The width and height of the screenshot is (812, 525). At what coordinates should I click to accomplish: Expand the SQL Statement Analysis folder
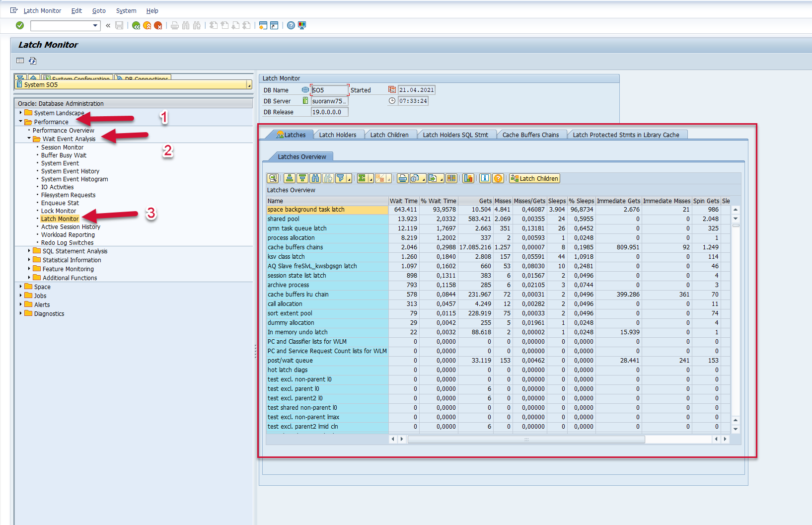(29, 251)
